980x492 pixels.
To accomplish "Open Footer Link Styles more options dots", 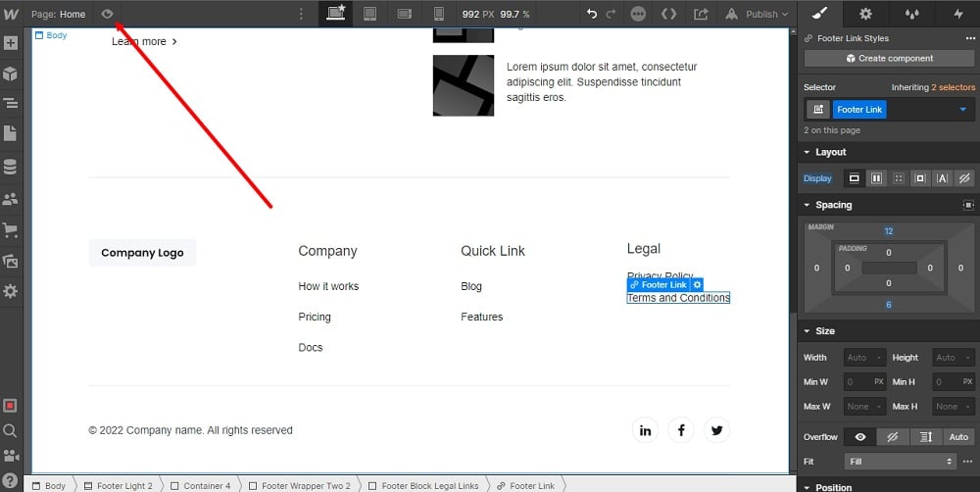I will tap(970, 38).
